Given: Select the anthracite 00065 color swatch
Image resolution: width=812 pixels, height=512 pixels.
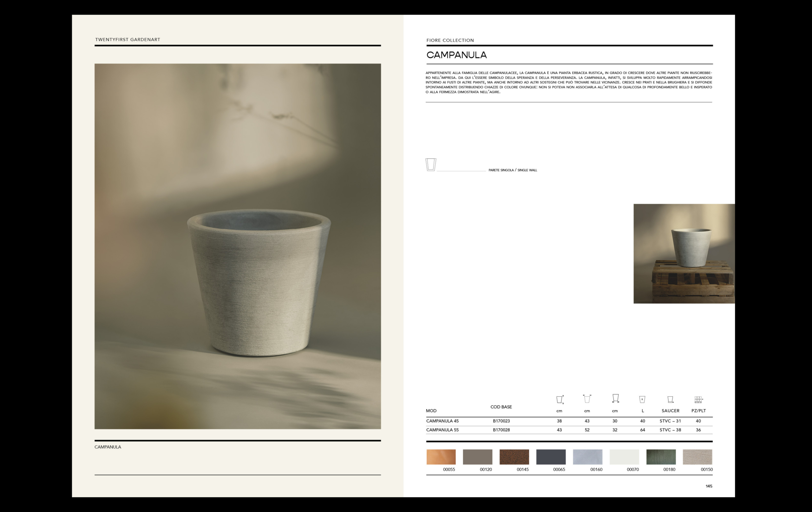Looking at the screenshot, I should coord(551,457).
